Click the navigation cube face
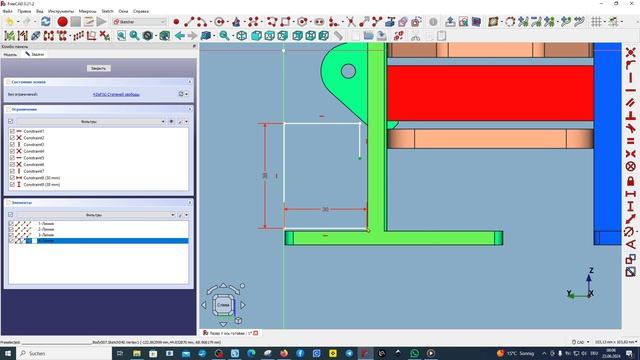The image size is (640, 360). [223, 304]
